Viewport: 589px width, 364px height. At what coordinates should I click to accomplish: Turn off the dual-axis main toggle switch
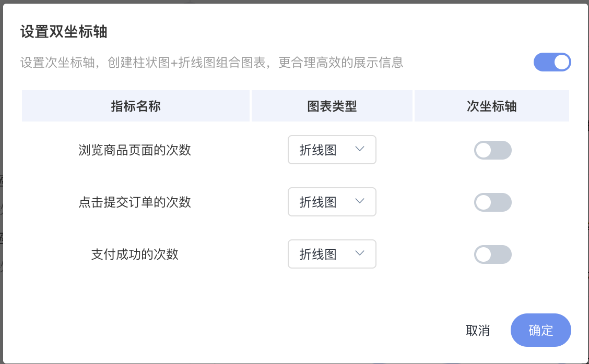pos(552,62)
